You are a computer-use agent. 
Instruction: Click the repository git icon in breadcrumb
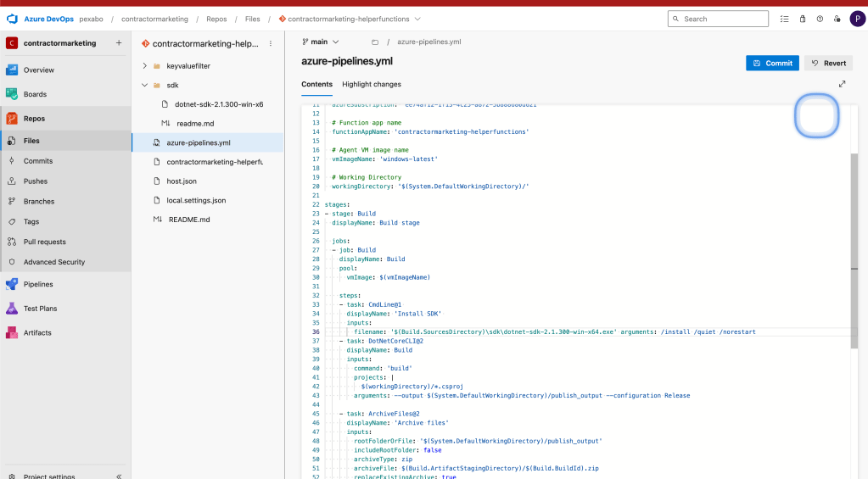[x=283, y=19]
